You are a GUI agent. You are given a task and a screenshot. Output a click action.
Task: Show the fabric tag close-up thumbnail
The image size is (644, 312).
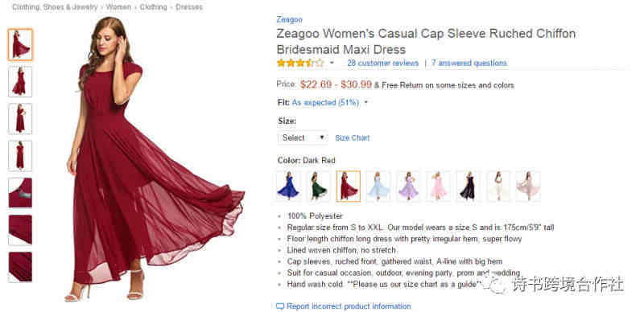[x=20, y=193]
